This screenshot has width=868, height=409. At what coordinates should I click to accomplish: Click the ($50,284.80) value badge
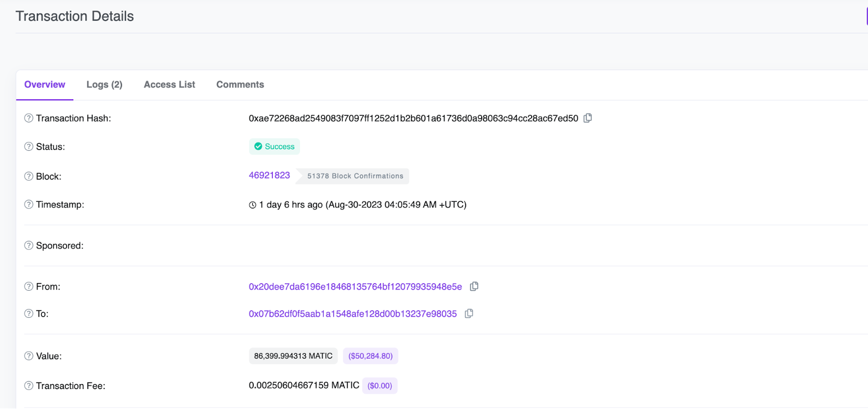[x=371, y=356]
